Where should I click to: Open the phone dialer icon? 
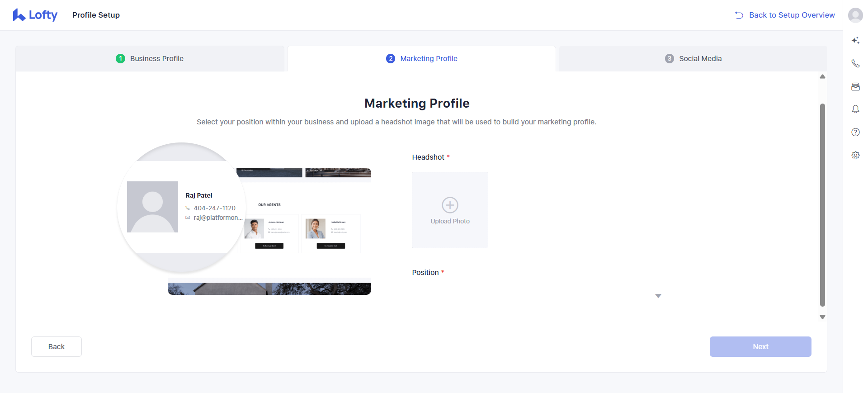pos(855,64)
